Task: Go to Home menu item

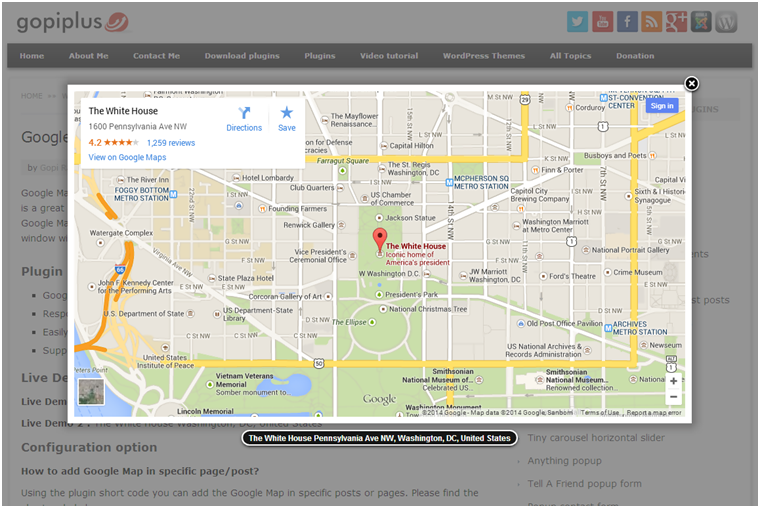Action: (32, 56)
